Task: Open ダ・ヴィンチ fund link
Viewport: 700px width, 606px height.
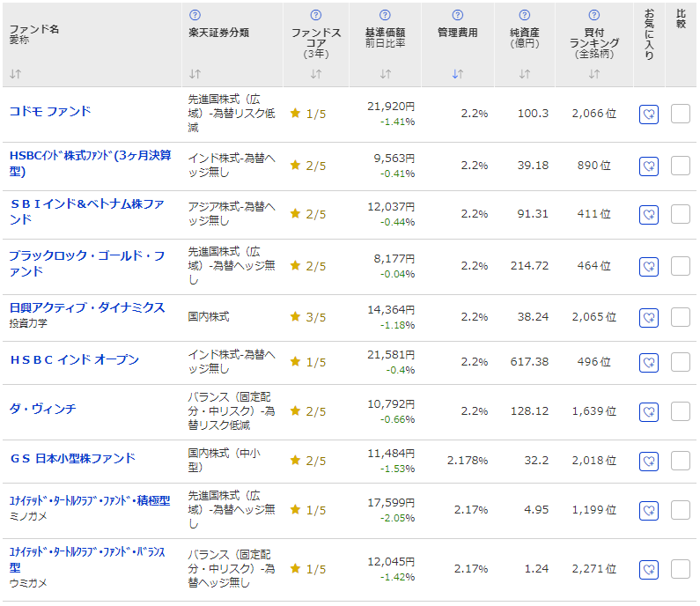Action: tap(43, 409)
